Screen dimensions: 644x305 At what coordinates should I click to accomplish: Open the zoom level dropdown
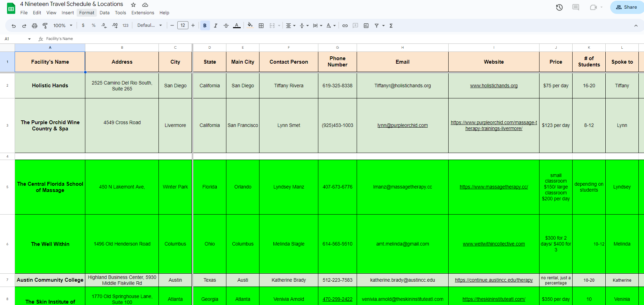point(63,25)
